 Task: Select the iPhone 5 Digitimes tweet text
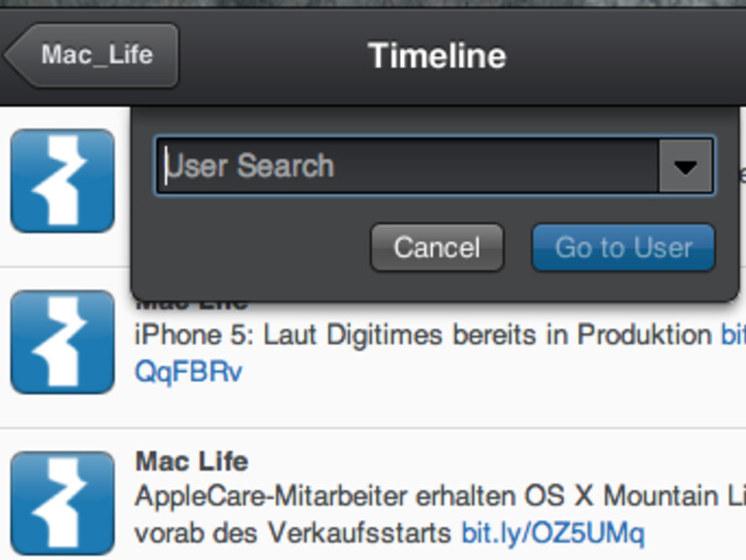[x=423, y=335]
